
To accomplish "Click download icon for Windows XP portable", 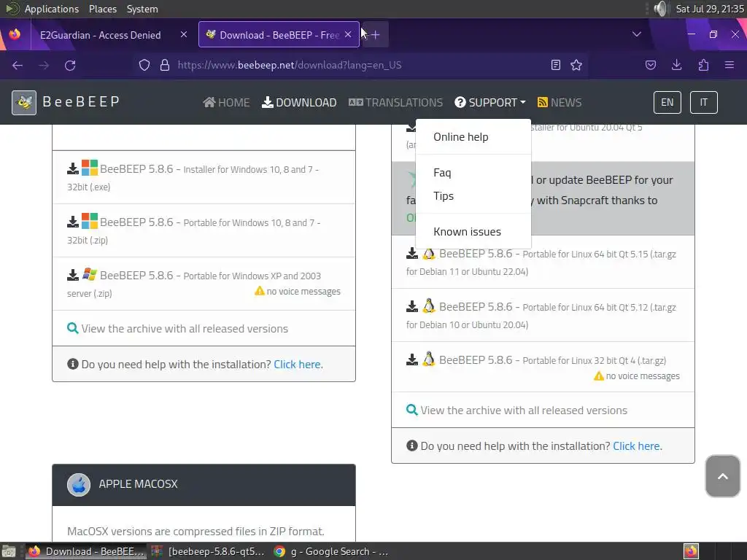I will 73,275.
